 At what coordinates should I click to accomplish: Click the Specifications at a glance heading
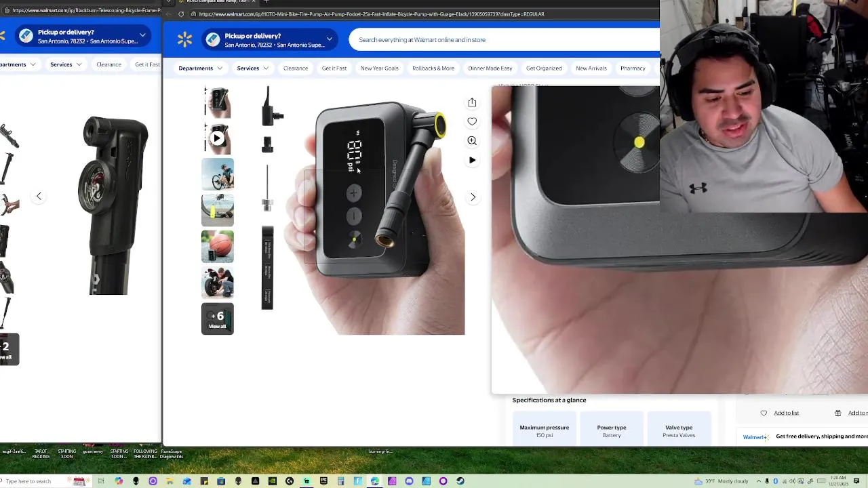coord(549,400)
